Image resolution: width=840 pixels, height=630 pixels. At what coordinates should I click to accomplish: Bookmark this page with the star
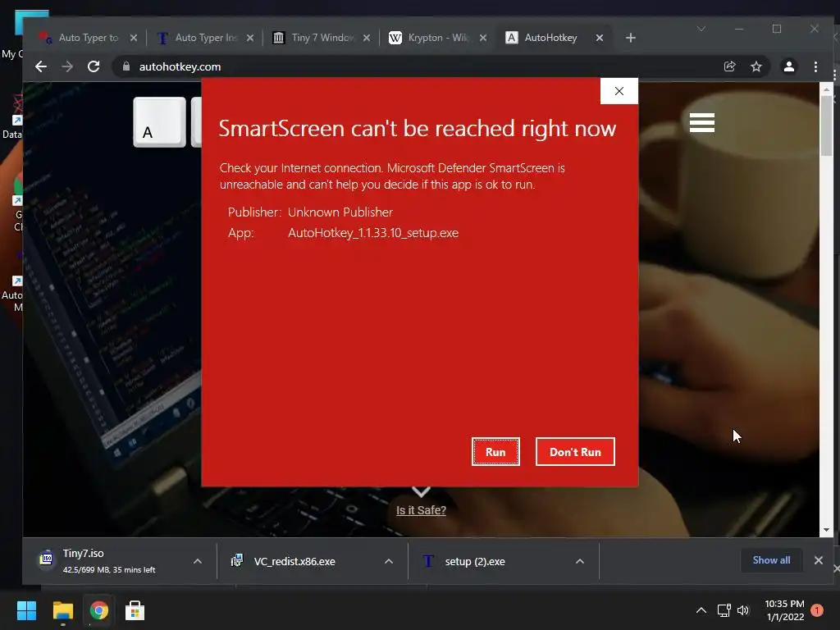pyautogui.click(x=756, y=66)
